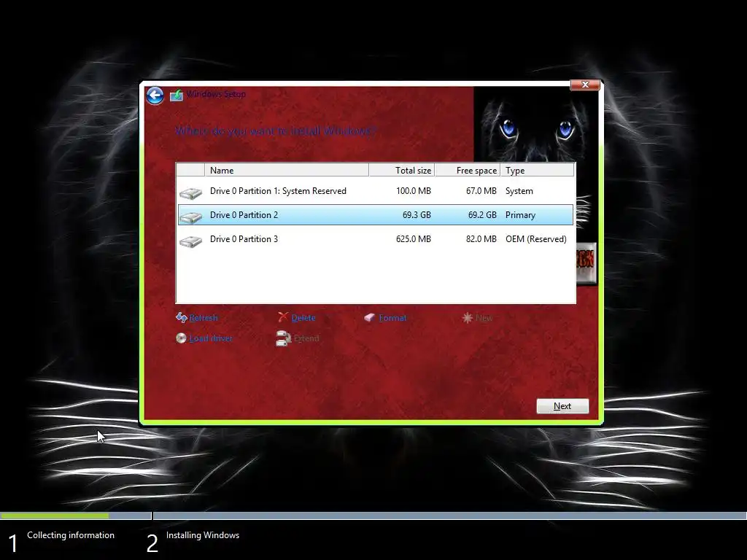The width and height of the screenshot is (747, 560).
Task: Sort by the Total size column header
Action: [402, 170]
